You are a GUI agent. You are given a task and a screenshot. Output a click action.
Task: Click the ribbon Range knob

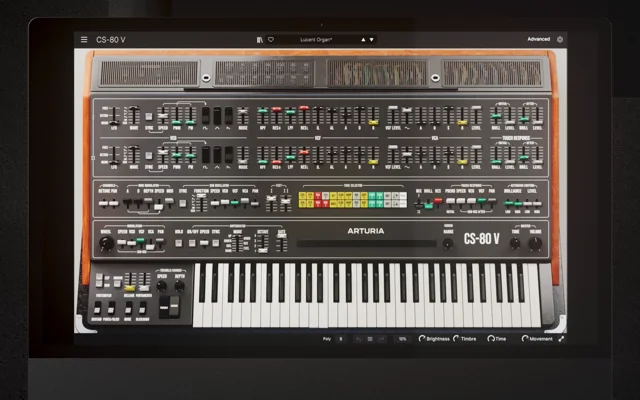pos(448,244)
